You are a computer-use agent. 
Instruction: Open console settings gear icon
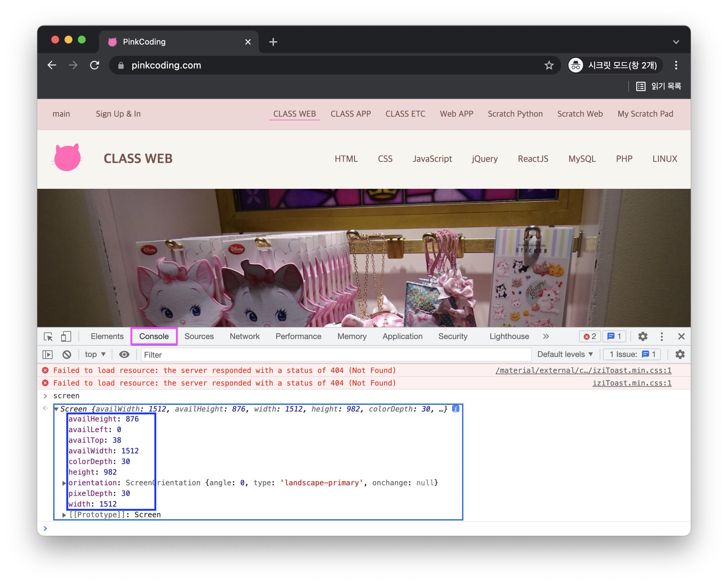click(680, 355)
